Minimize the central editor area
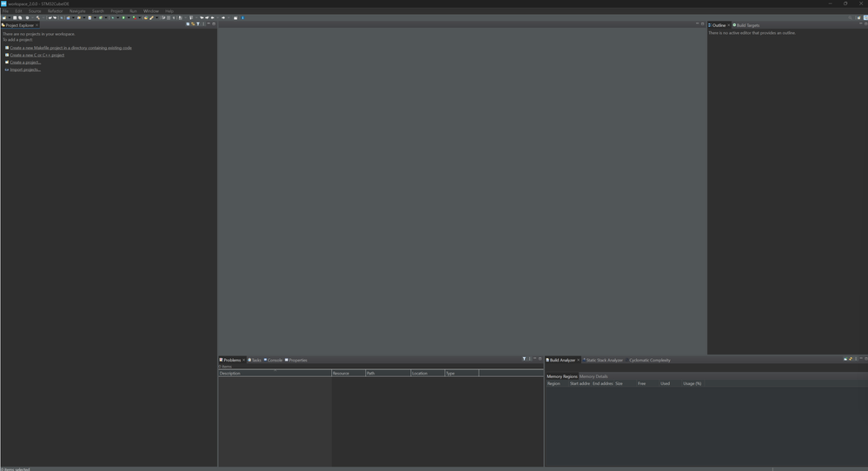 [697, 23]
